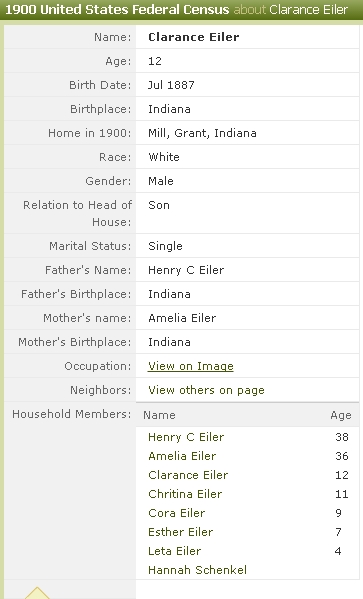The image size is (363, 599).
Task: Open Esther Eiler household member record
Action: click(180, 532)
